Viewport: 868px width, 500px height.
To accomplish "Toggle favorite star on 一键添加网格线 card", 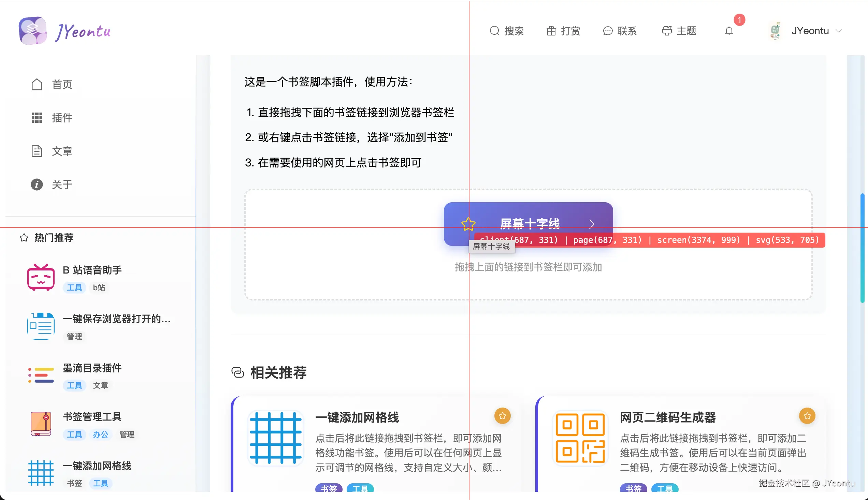I will click(502, 416).
